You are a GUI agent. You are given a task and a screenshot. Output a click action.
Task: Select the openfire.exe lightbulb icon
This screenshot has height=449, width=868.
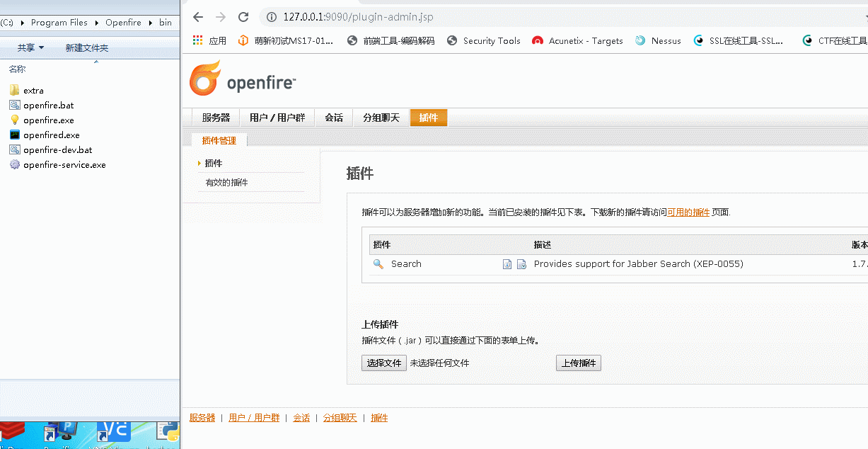tap(15, 120)
